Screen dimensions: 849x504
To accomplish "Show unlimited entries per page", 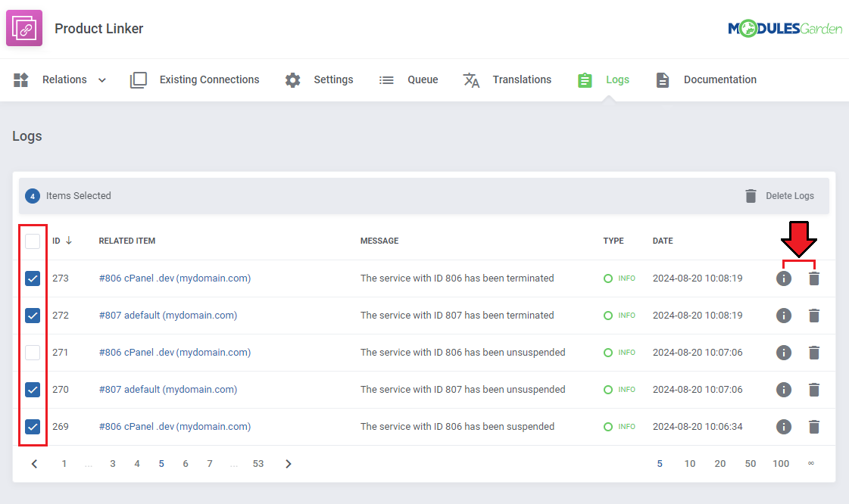I will pos(810,463).
